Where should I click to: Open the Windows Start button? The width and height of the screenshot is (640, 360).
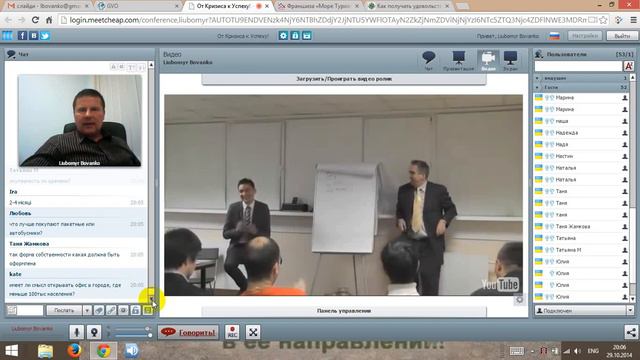point(11,351)
